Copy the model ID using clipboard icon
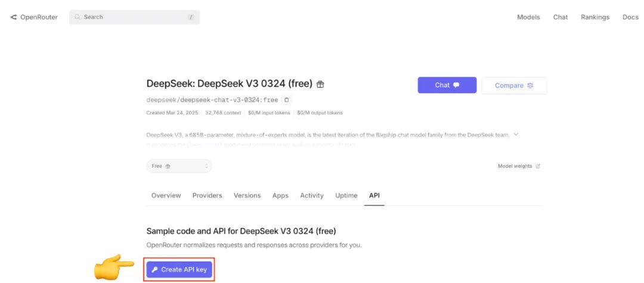The width and height of the screenshot is (644, 283). point(287,100)
